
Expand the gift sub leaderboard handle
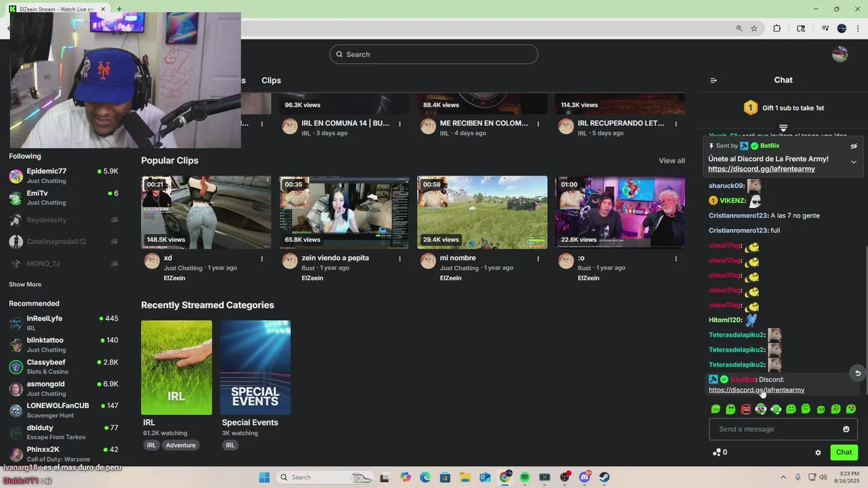pyautogui.click(x=783, y=128)
